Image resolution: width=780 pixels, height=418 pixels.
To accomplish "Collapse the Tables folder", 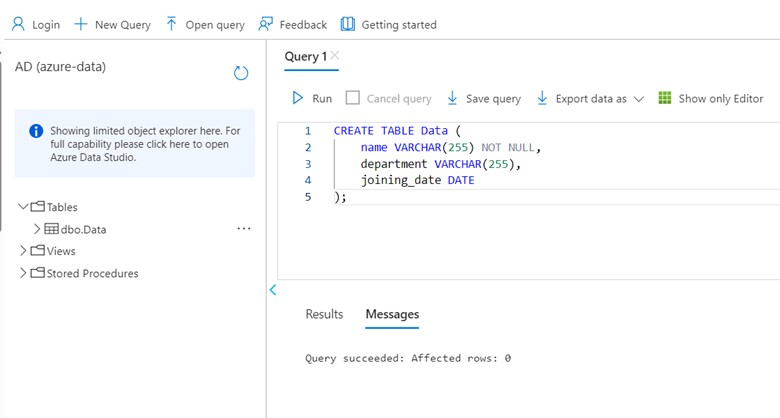I will 24,207.
